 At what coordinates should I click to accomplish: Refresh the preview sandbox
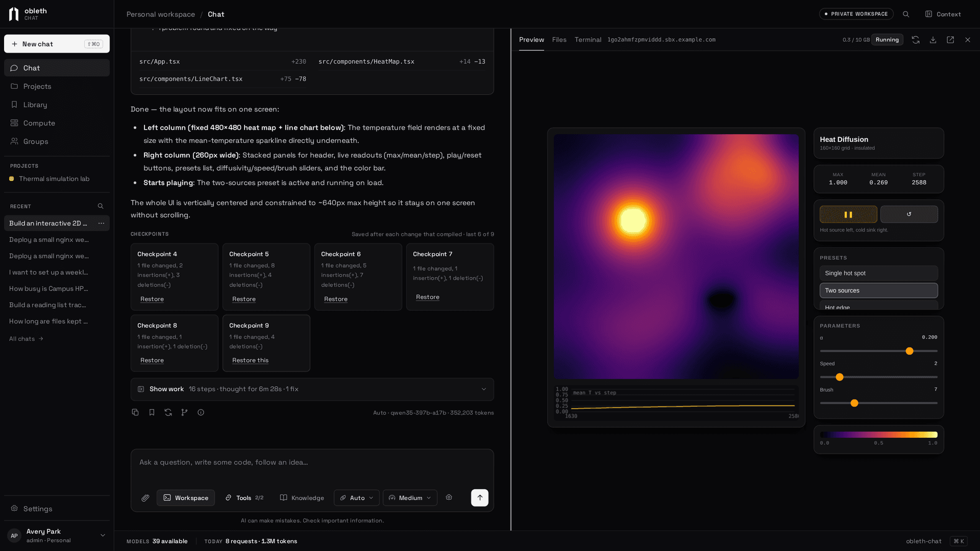916,40
